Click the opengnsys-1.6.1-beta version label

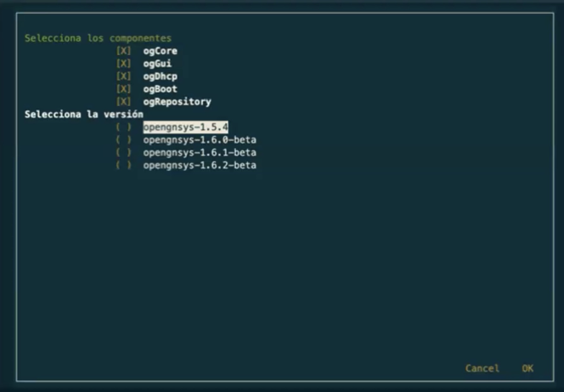[200, 152]
